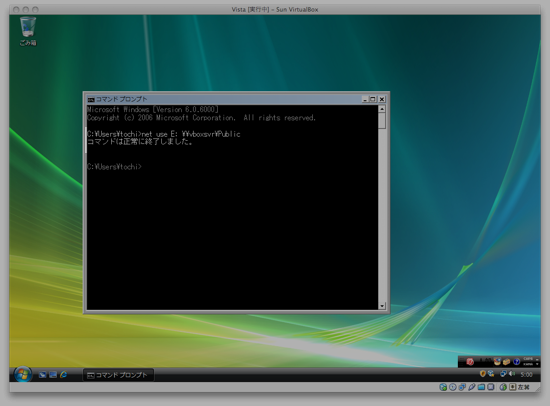Select the Command Prompt taskbar button

[119, 375]
